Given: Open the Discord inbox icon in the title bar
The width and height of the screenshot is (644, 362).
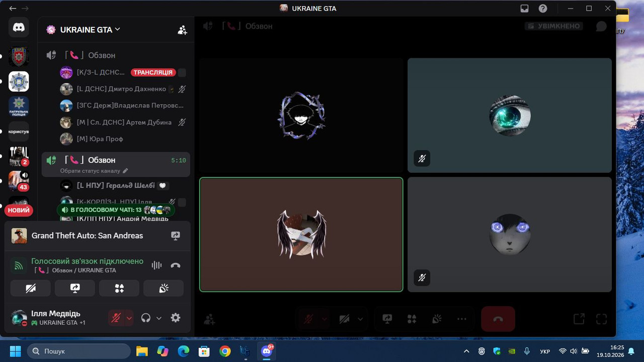Looking at the screenshot, I should click(x=524, y=9).
